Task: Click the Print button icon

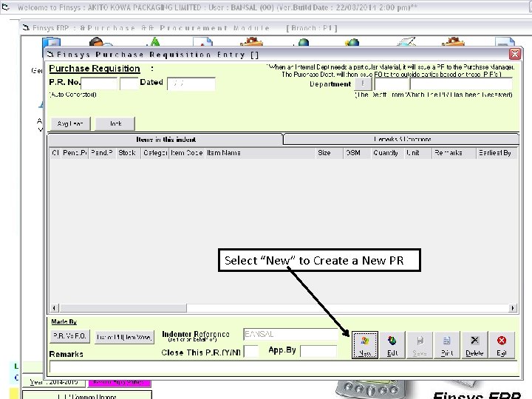Action: tap(447, 345)
